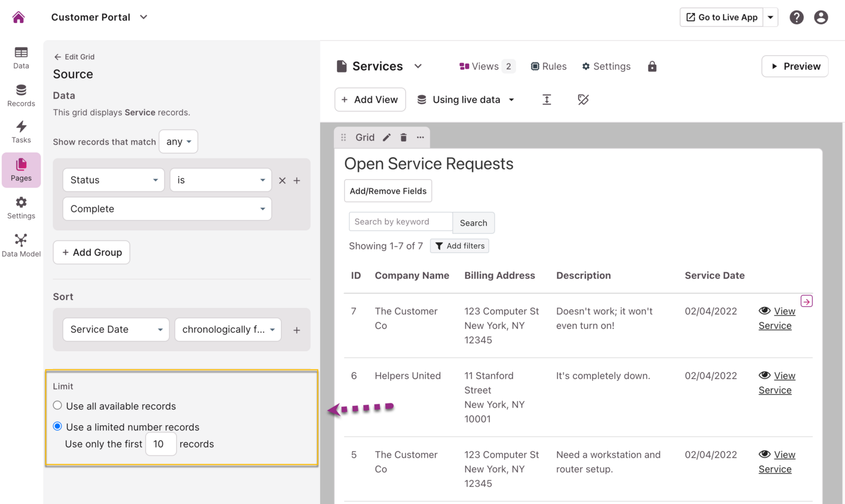Click the Preview button
The image size is (845, 504).
point(794,66)
